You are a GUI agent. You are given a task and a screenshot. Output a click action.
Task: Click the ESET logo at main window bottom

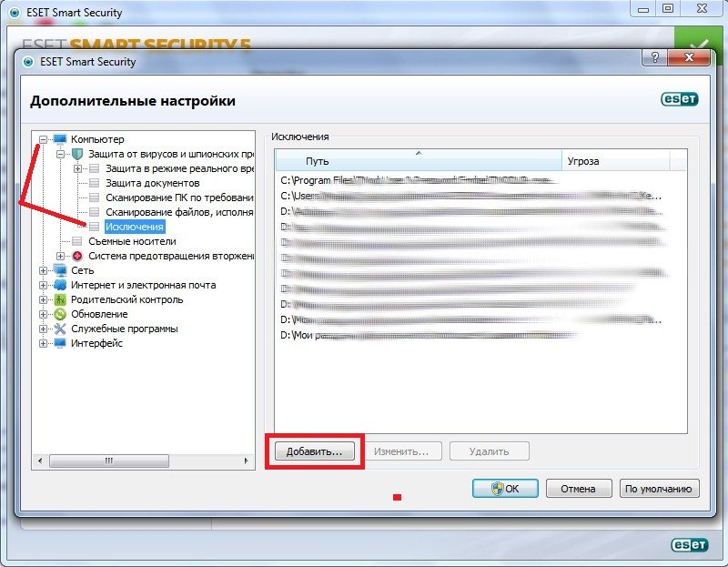[690, 545]
